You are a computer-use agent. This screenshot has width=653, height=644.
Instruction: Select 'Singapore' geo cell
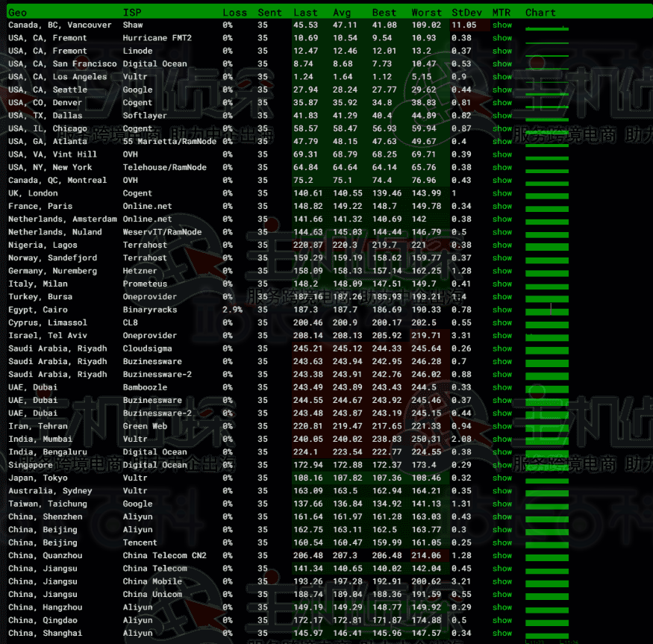coord(31,465)
